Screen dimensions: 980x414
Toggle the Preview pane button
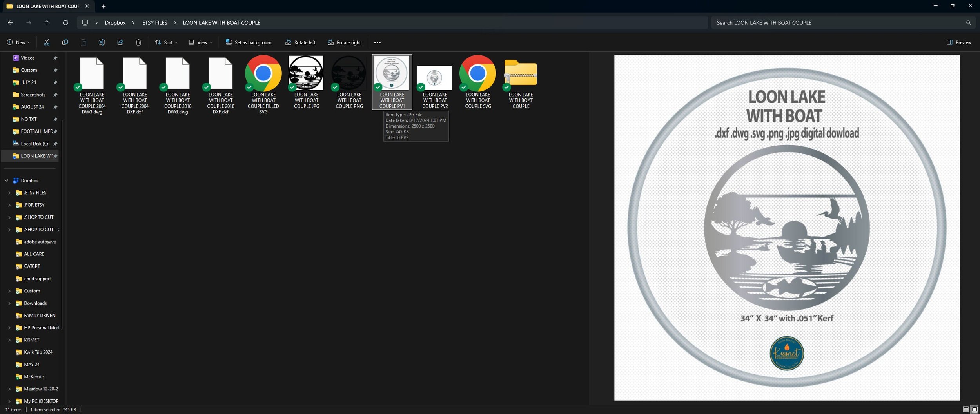(x=959, y=42)
